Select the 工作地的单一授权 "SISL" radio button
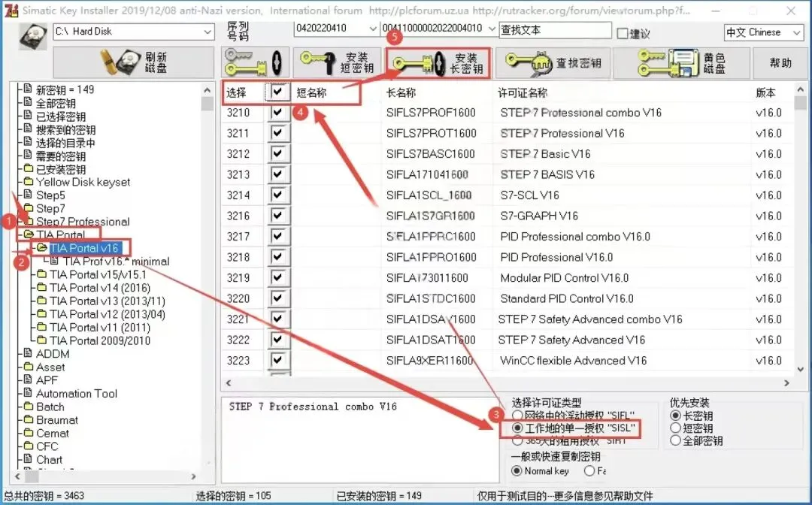 pos(517,428)
